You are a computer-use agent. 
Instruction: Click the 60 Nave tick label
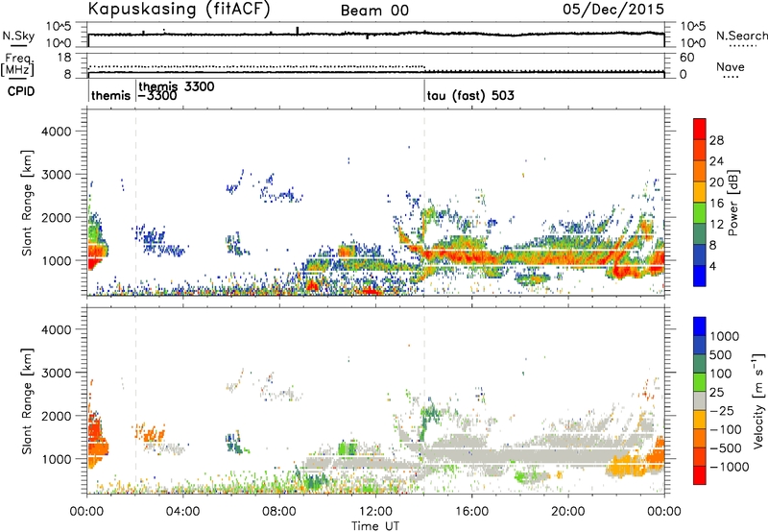[687, 58]
